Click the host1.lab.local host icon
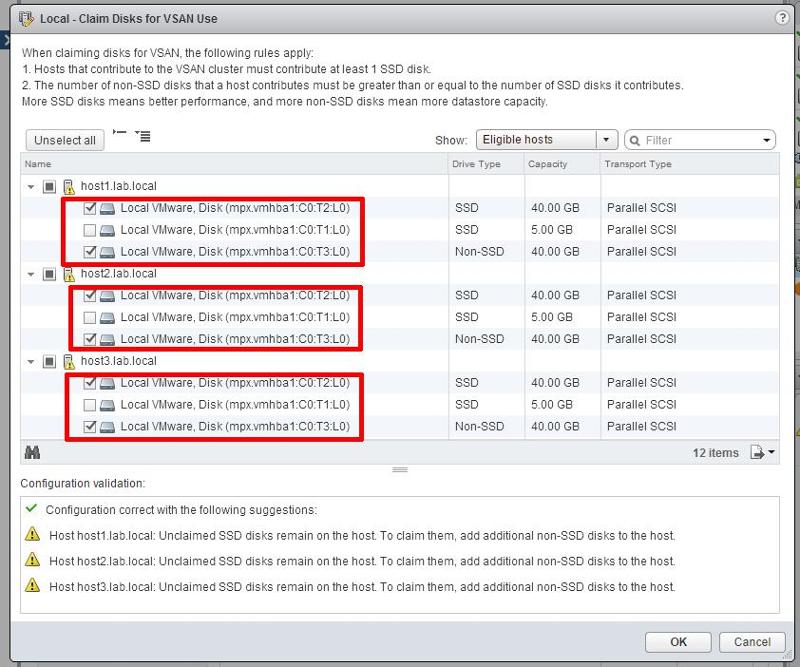 click(69, 187)
